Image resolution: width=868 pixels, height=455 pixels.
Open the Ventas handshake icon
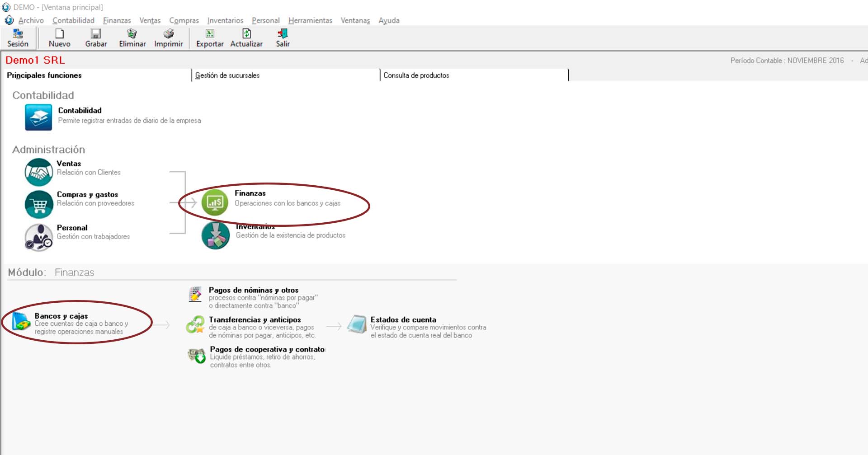pyautogui.click(x=39, y=172)
